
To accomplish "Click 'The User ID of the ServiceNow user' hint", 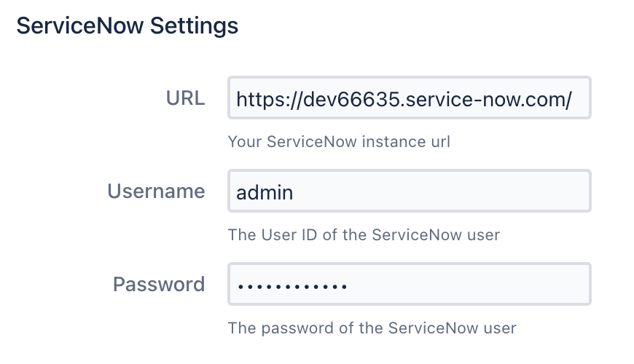I will pyautogui.click(x=364, y=235).
